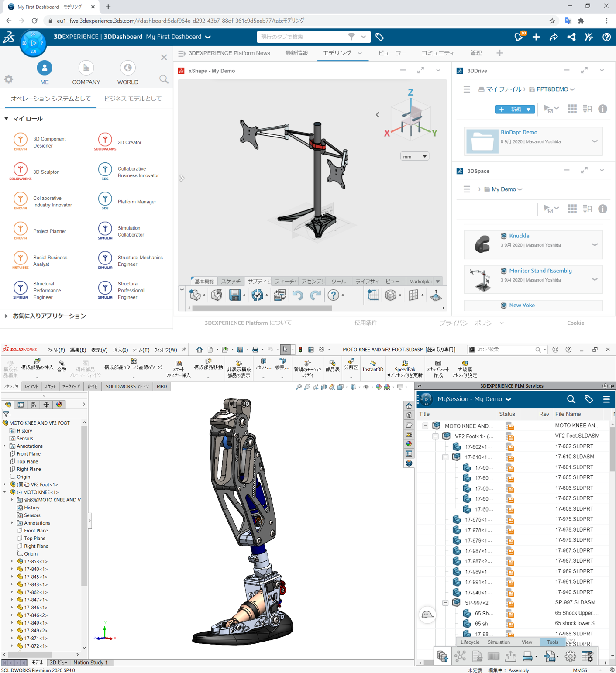Toggle tile view icon in 3DDrive widget

572,109
